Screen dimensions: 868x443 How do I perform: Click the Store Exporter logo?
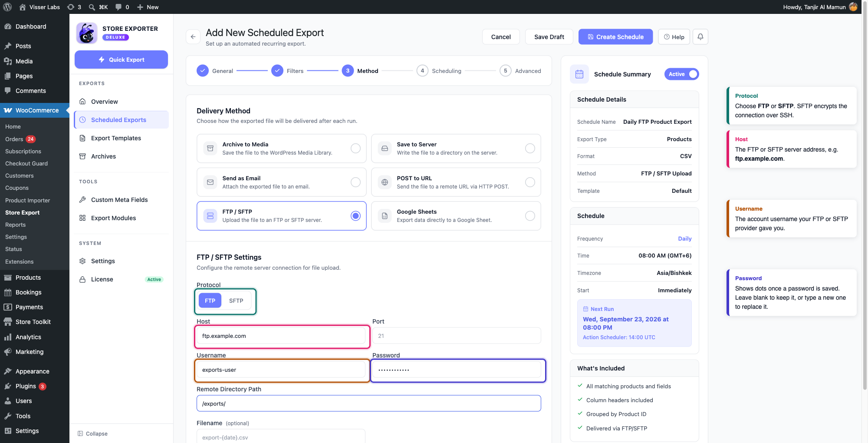[87, 33]
